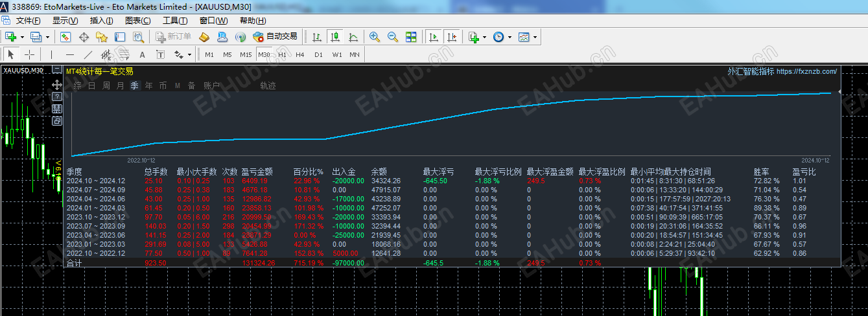This screenshot has width=868, height=316.
Task: Select the text label T tool
Action: [161, 54]
